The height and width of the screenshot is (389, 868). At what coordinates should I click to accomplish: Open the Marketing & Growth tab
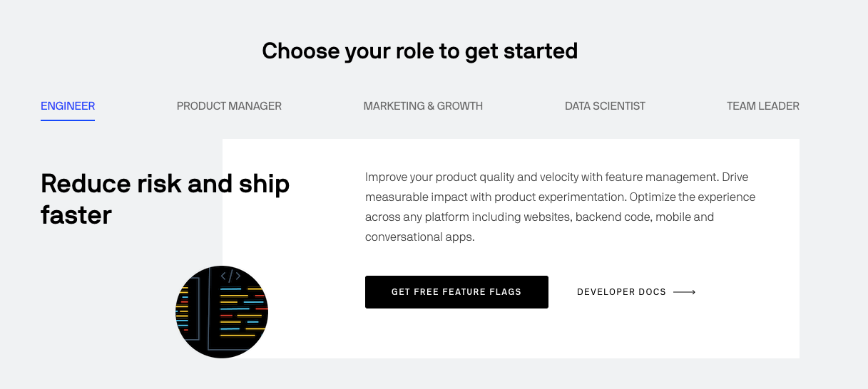[423, 106]
